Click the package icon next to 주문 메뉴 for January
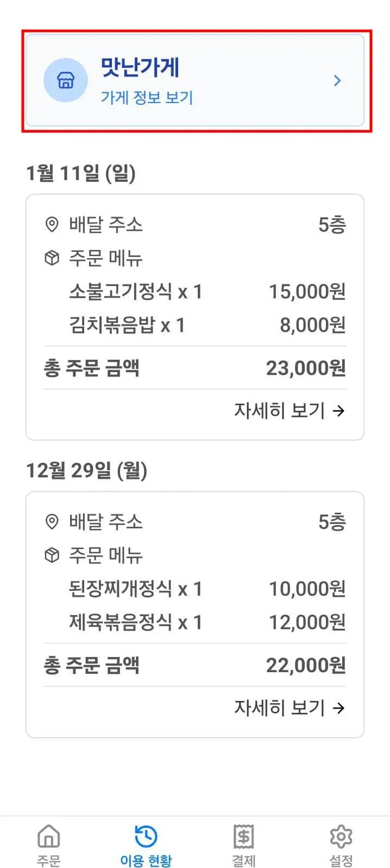The height and width of the screenshot is (868, 390). click(52, 258)
